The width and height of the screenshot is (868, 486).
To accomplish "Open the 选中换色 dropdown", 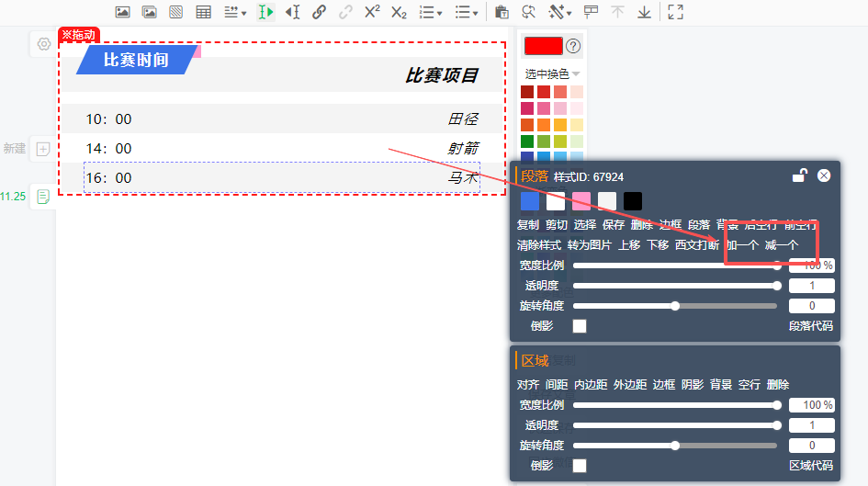I will pyautogui.click(x=552, y=73).
